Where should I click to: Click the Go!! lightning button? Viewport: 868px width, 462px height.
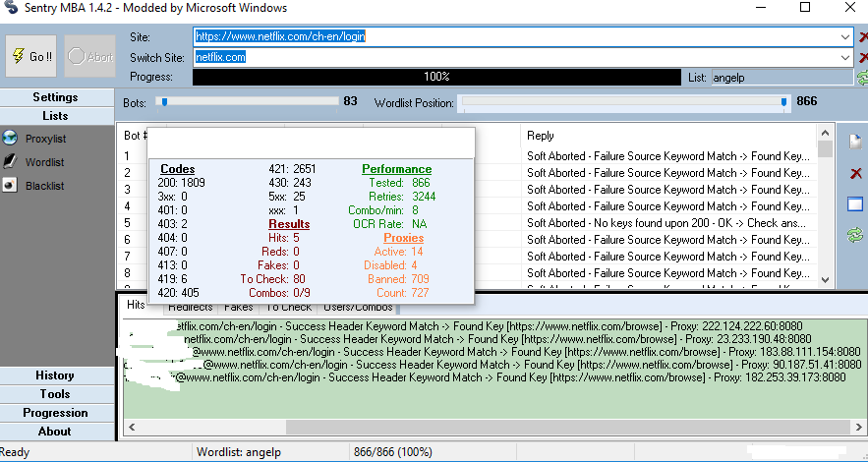tap(32, 56)
